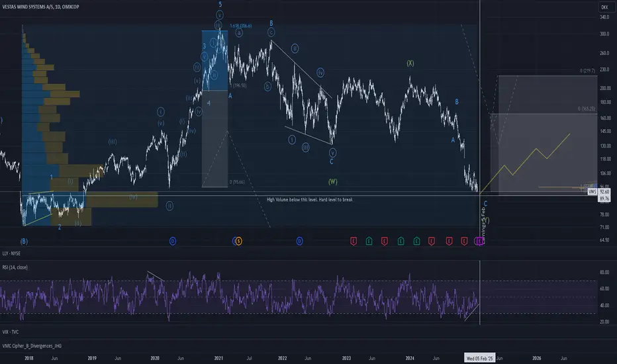The width and height of the screenshot is (617, 364).
Task: Open the DKK currency selector
Action: [x=604, y=7]
